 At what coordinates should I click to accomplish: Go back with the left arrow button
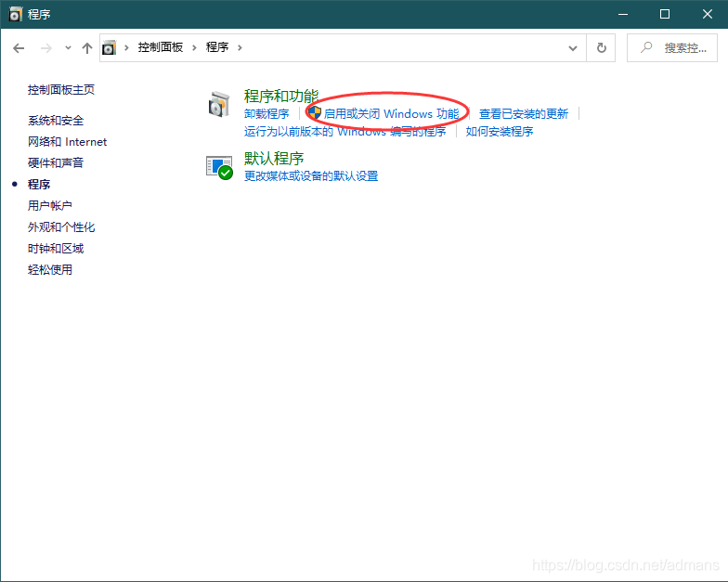click(19, 48)
